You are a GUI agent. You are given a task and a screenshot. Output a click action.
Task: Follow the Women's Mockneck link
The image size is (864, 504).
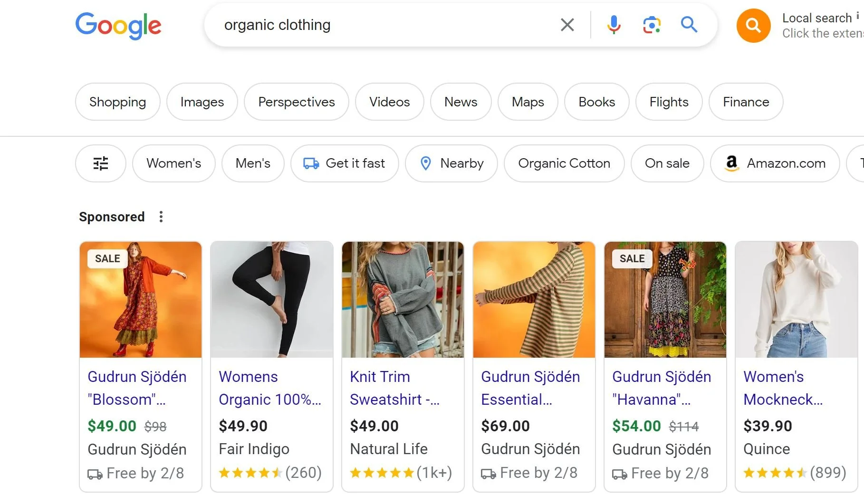783,388
